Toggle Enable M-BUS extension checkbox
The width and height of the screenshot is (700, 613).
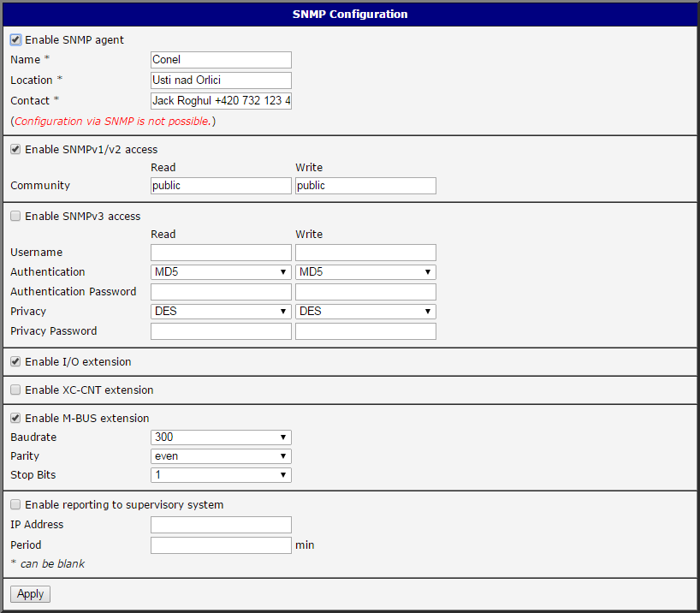point(15,418)
